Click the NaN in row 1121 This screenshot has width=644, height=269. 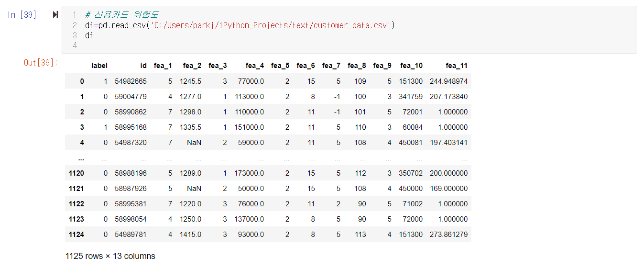tap(194, 189)
